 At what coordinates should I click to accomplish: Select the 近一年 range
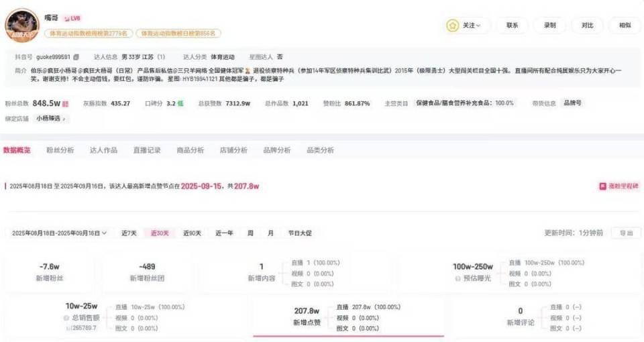pos(224,233)
